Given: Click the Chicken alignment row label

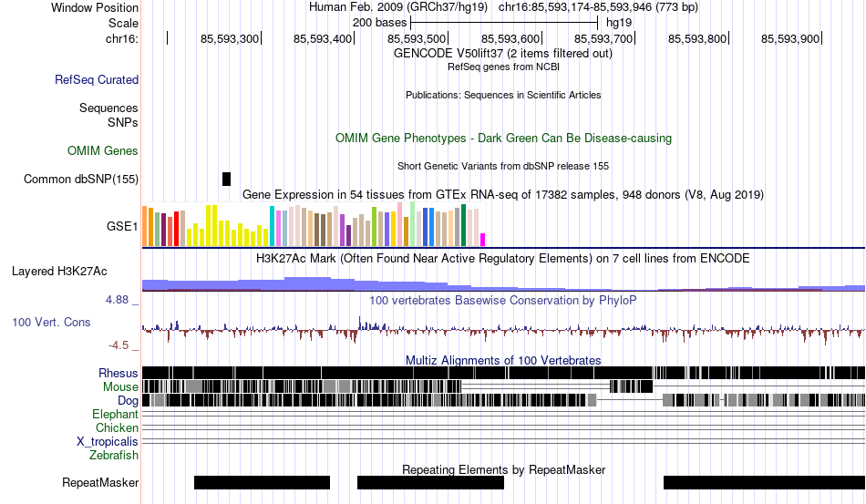Looking at the screenshot, I should [117, 427].
